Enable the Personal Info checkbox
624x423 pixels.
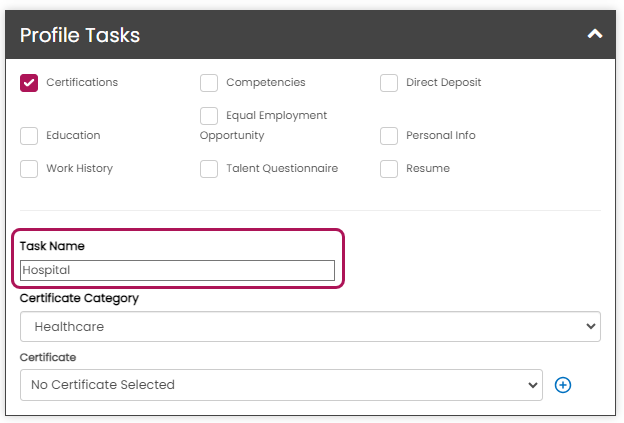[x=389, y=136]
